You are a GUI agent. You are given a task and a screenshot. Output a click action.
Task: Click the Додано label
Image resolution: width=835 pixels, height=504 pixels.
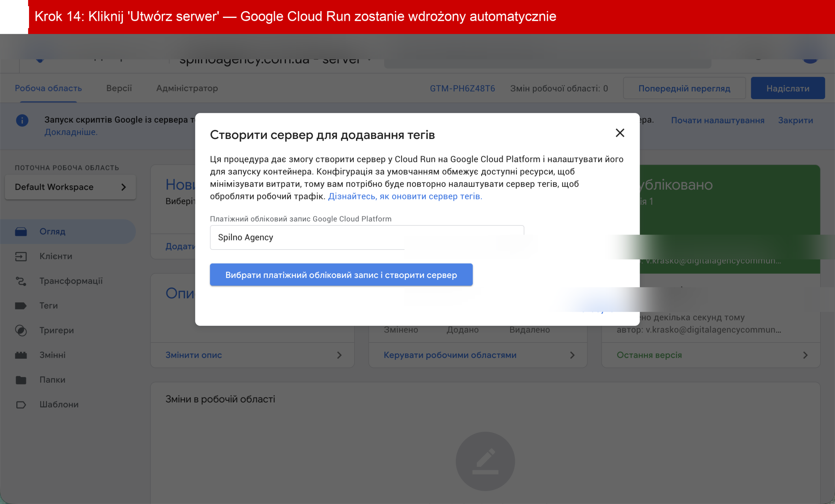(x=463, y=330)
